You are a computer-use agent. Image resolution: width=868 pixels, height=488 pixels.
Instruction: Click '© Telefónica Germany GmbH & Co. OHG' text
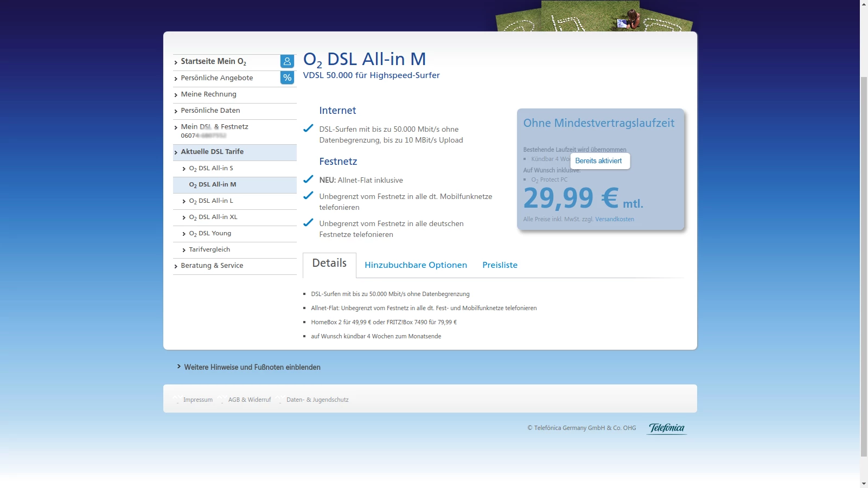tap(582, 428)
